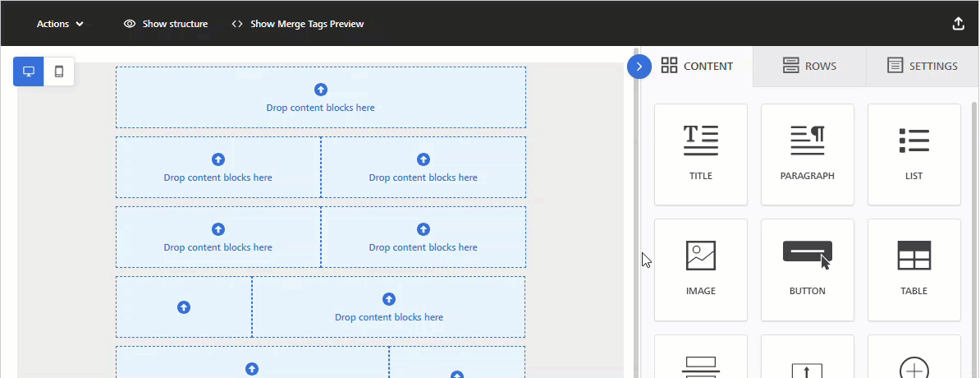
Task: Select the Paragraph content block
Action: point(808,154)
